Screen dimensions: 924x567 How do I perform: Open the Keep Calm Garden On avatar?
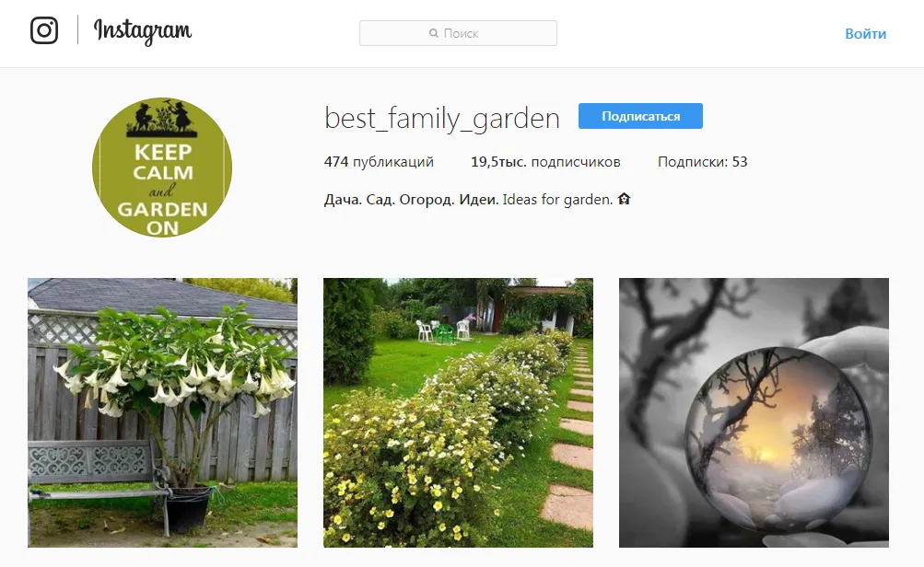click(x=162, y=168)
